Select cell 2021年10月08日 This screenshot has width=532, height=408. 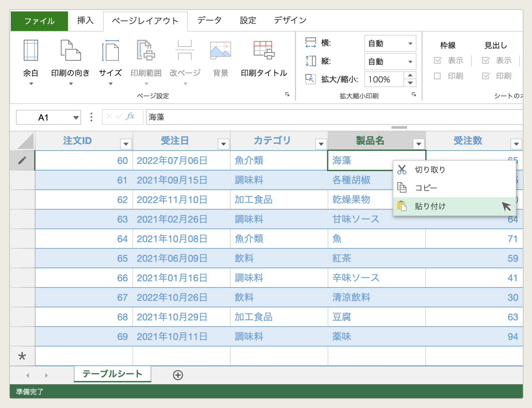click(x=182, y=239)
